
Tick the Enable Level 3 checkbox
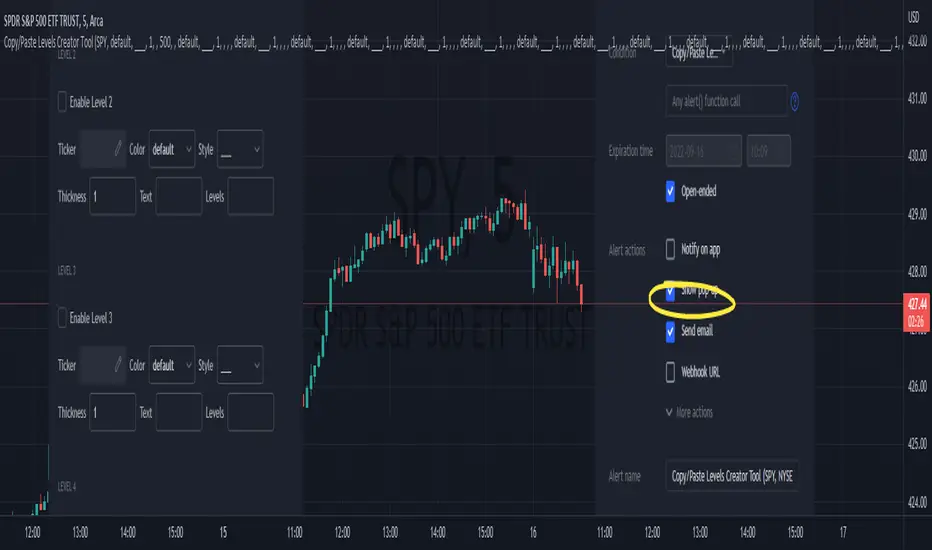63,318
